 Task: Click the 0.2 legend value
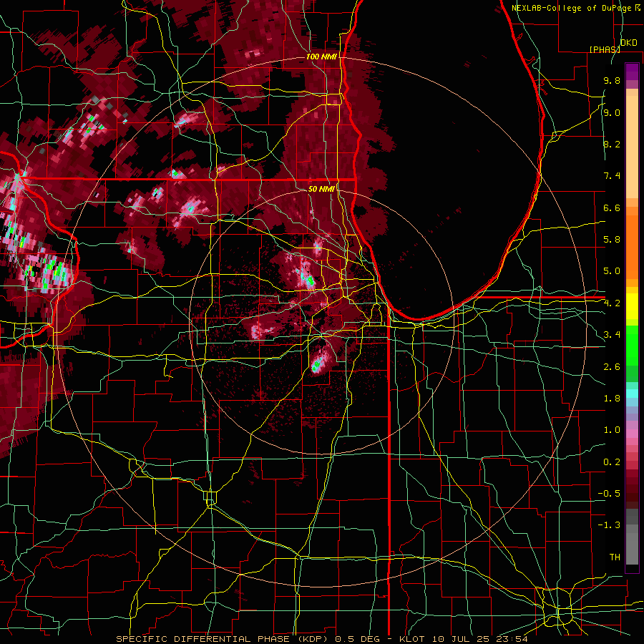tap(612, 462)
